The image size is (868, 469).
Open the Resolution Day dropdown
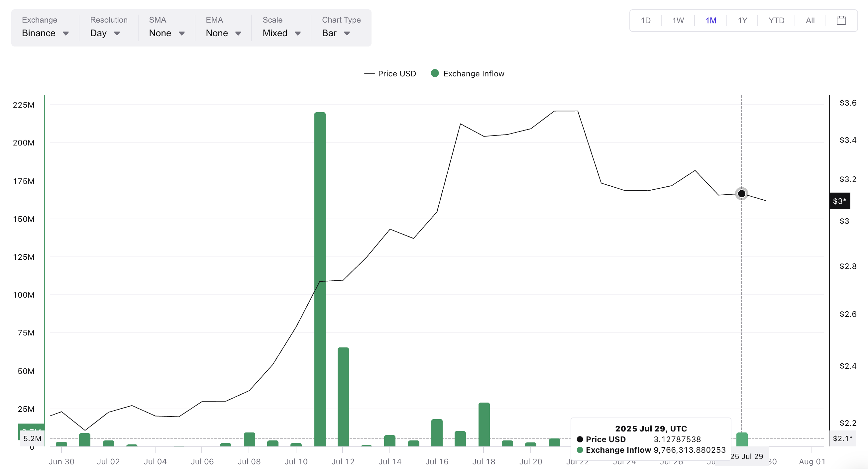[98, 33]
